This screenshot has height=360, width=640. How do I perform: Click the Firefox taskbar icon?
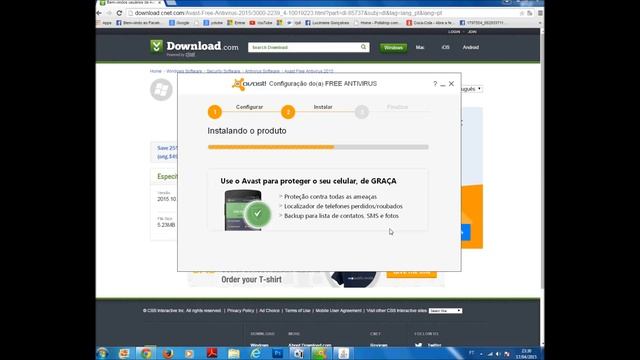(x=168, y=353)
